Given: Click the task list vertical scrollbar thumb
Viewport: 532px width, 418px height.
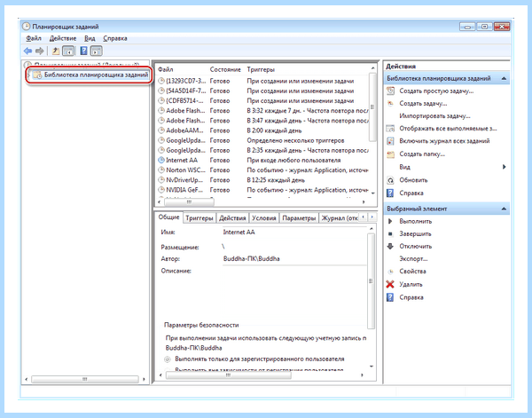Looking at the screenshot, I should [x=372, y=107].
